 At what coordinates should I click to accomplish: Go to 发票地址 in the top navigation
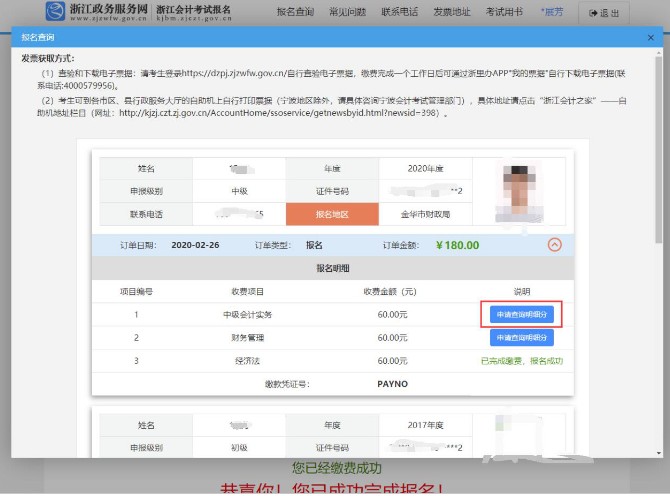click(x=449, y=13)
